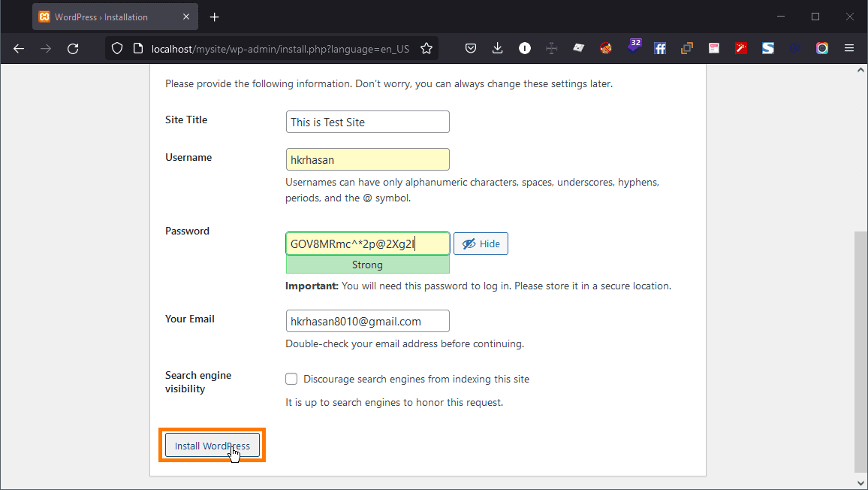Viewport: 868px width, 490px height.
Task: Click the red magic wand extension
Action: click(741, 49)
